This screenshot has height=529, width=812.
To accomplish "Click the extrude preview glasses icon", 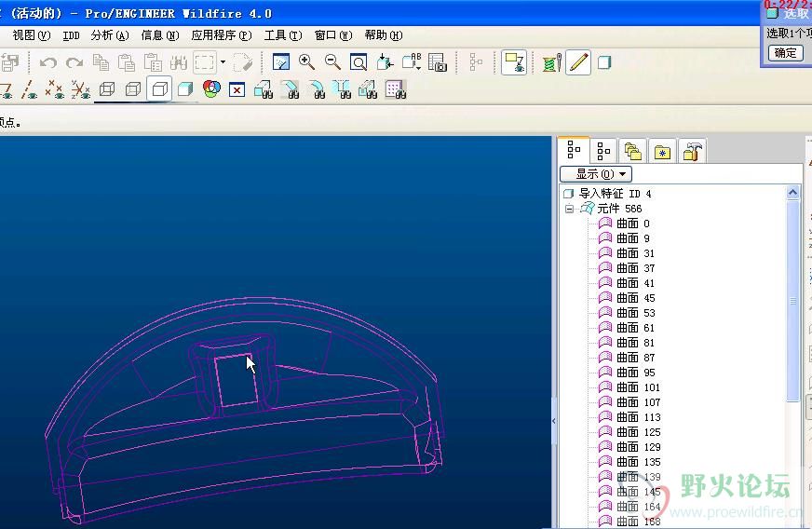I will (x=264, y=89).
